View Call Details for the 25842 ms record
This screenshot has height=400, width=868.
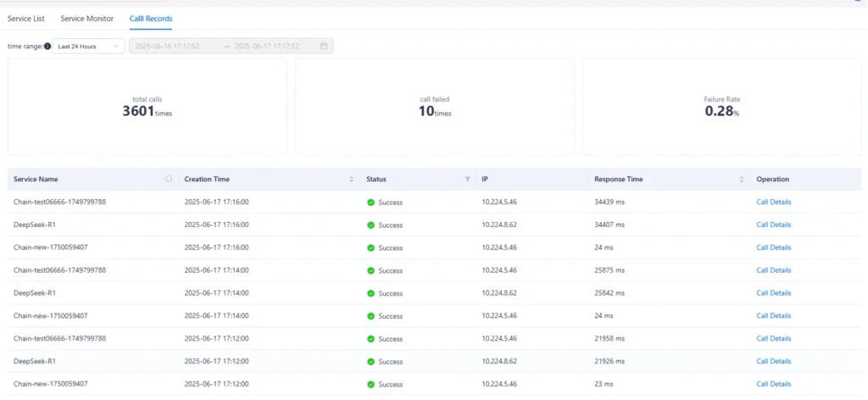(x=773, y=293)
